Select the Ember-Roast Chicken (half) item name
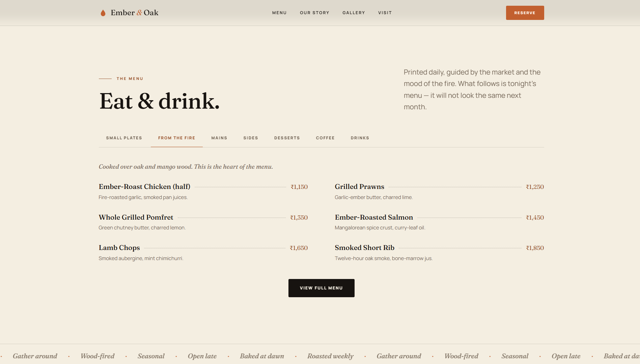The width and height of the screenshot is (640, 364). coord(144,187)
